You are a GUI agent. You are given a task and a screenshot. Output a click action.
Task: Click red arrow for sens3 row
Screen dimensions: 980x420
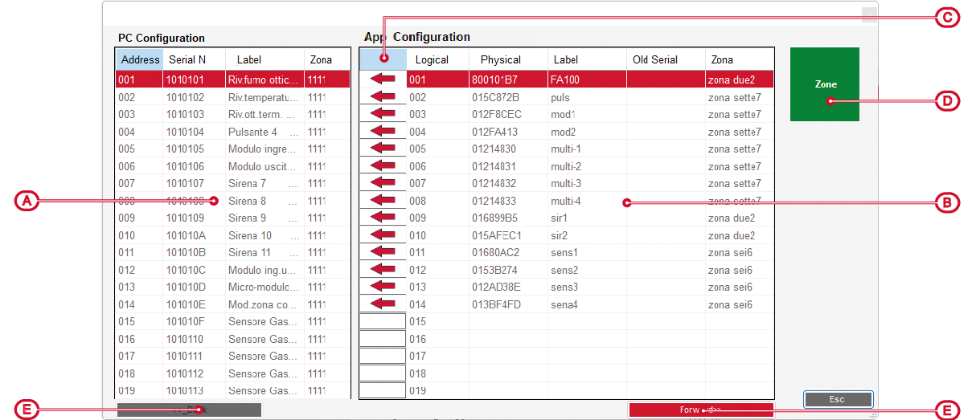tap(383, 287)
